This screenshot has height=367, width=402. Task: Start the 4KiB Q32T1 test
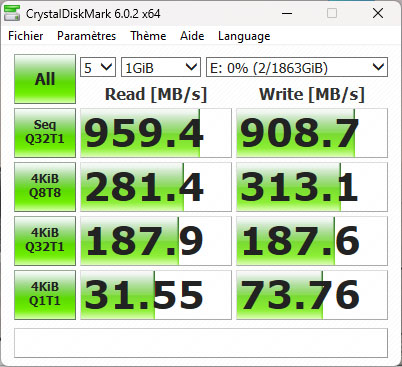(x=45, y=241)
